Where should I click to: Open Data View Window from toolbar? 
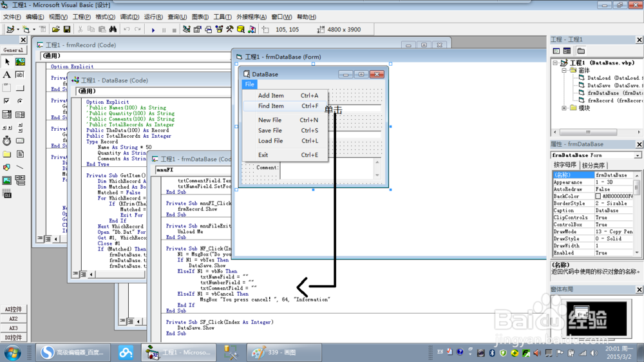241,29
